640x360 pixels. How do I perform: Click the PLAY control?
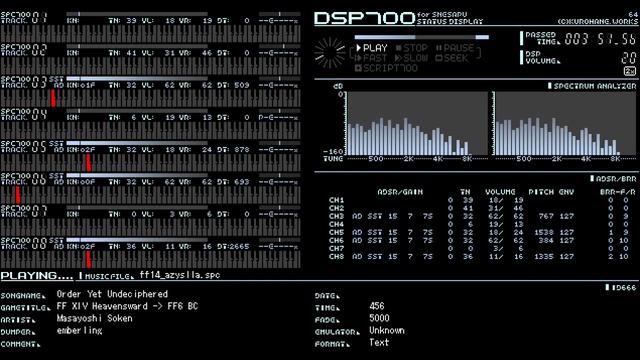(x=372, y=48)
